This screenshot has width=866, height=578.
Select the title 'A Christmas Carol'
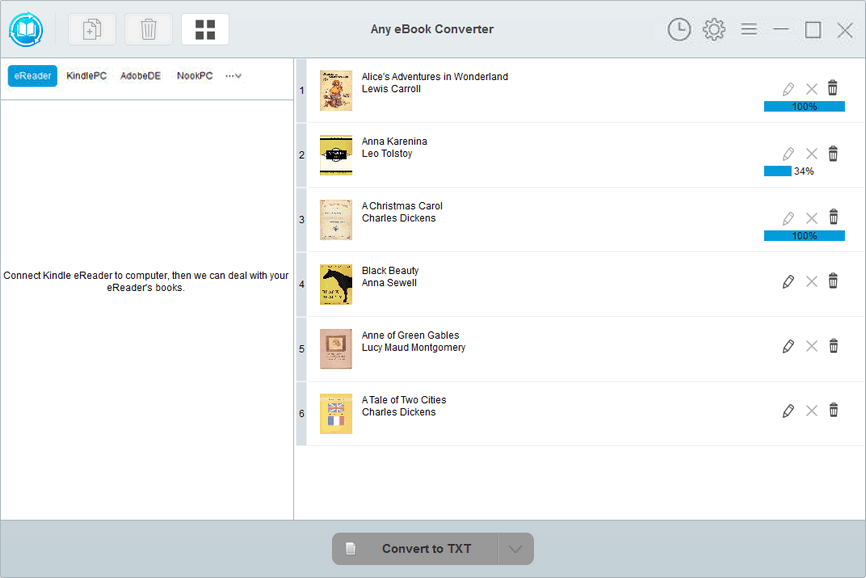coord(402,206)
